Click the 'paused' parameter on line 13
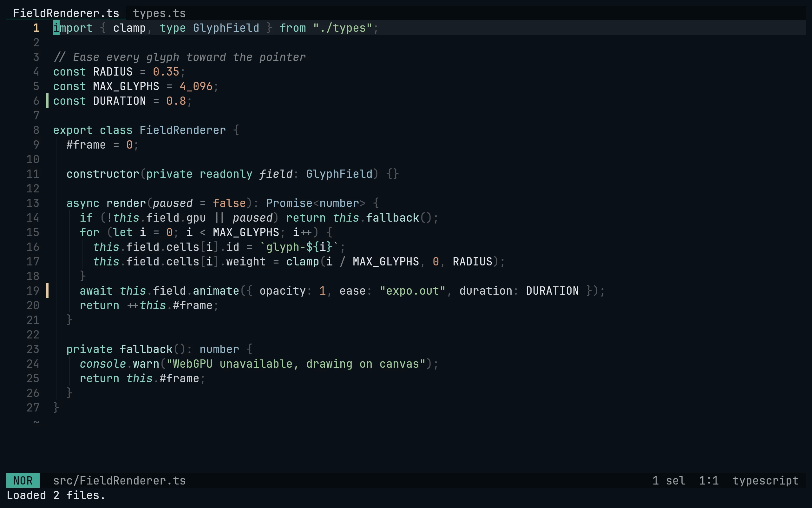812x508 pixels. (x=173, y=203)
